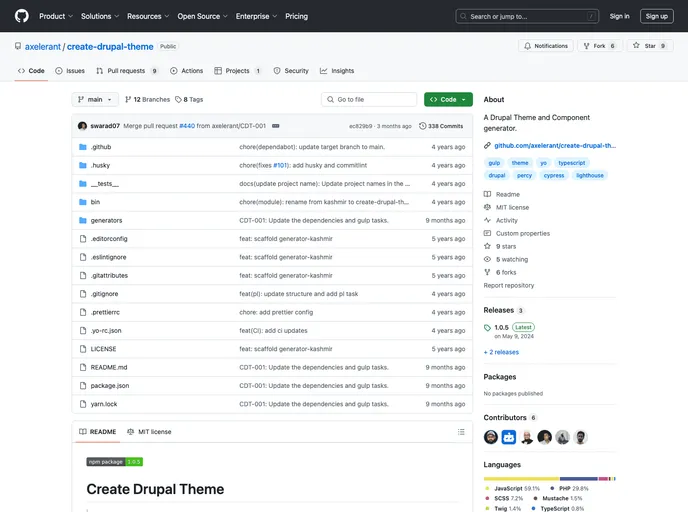Click the dependabot contributor avatar

[x=509, y=437]
